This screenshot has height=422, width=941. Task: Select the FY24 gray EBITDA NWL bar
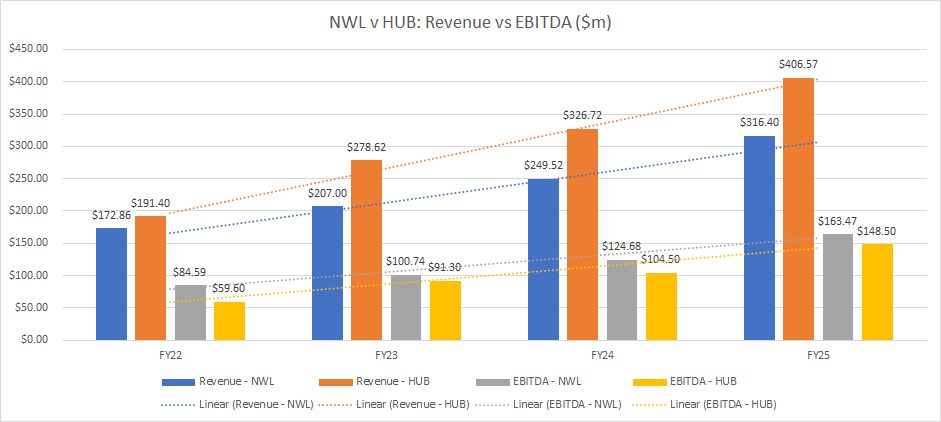click(x=622, y=299)
